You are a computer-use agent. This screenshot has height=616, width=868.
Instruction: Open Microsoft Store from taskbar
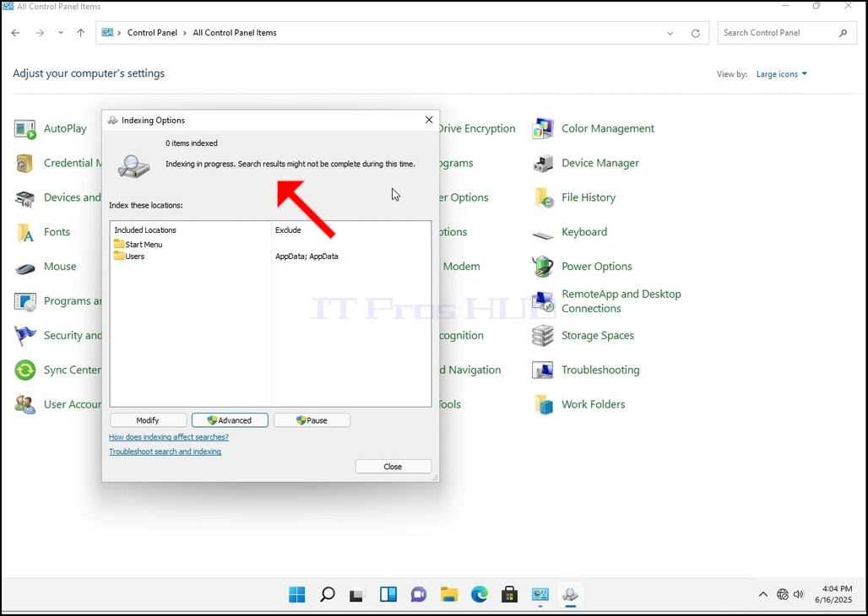(509, 595)
